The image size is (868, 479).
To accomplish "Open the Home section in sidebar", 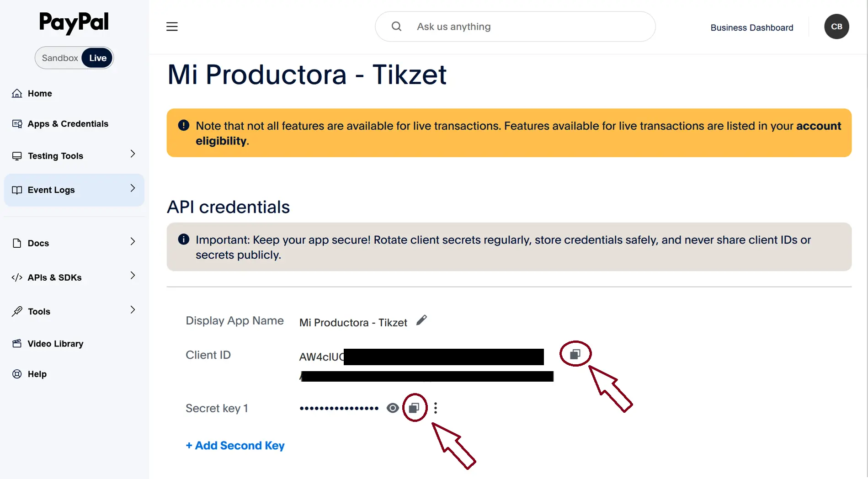I will tap(39, 93).
